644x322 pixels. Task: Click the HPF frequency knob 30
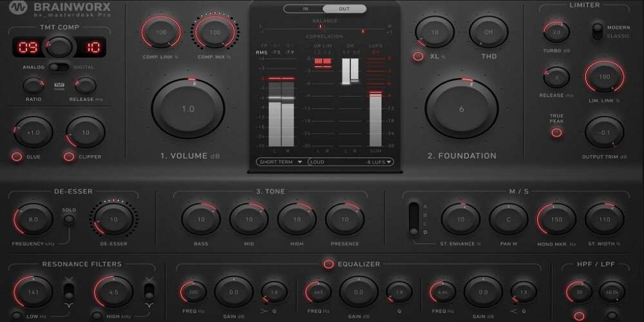[579, 292]
